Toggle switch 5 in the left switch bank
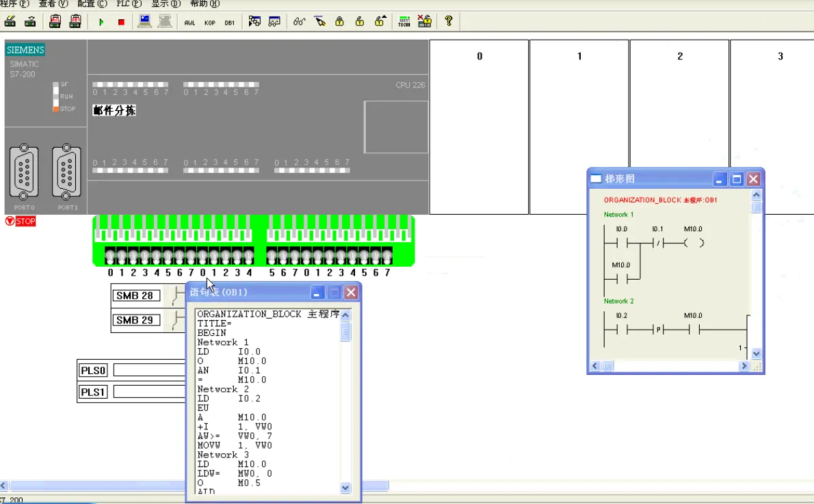 [x=168, y=256]
